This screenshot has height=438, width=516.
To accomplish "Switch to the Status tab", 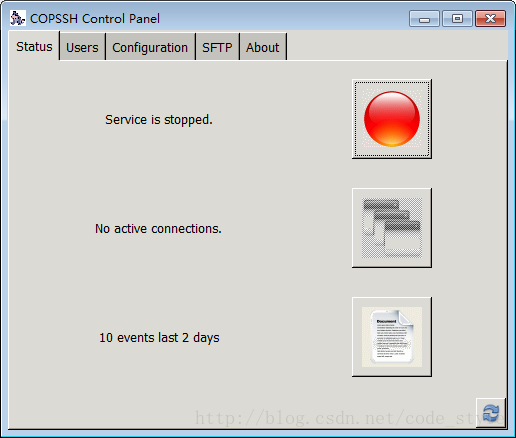I will coord(34,46).
